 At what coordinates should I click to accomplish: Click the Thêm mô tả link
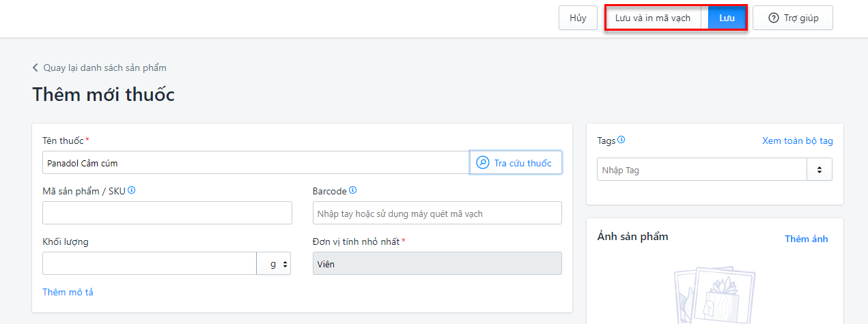tap(68, 292)
